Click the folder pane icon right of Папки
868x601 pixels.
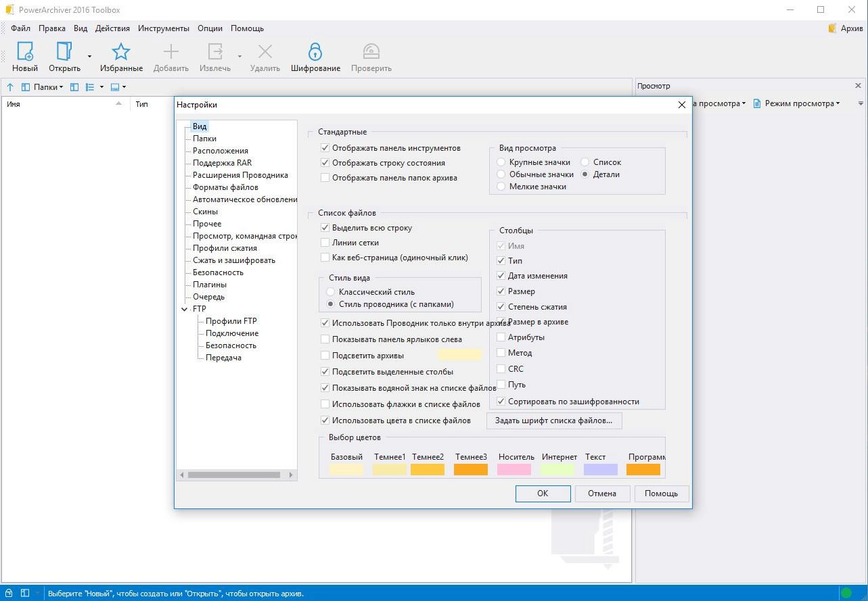click(x=74, y=87)
